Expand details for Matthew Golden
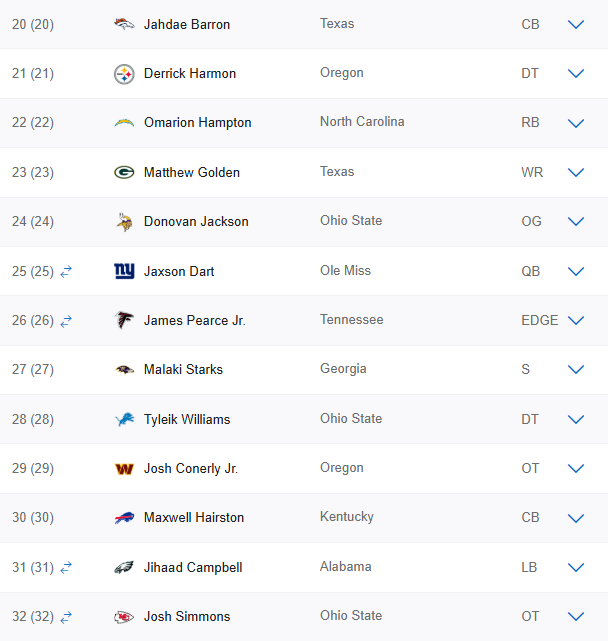The width and height of the screenshot is (608, 641). pyautogui.click(x=575, y=173)
